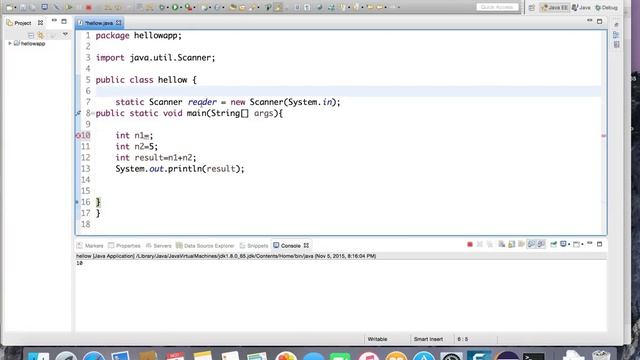
Task: Minimize the Project explorer panel
Action: tap(54, 21)
